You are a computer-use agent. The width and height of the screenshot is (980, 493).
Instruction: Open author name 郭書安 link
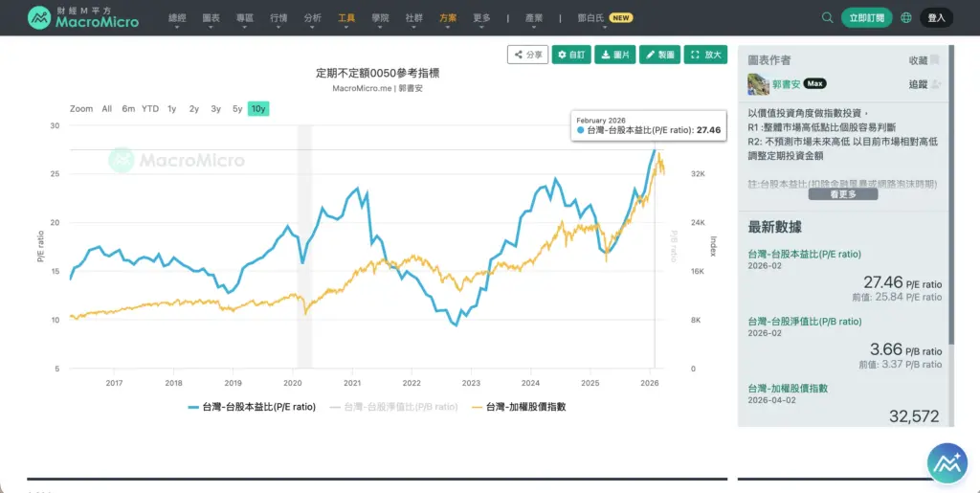pyautogui.click(x=786, y=84)
